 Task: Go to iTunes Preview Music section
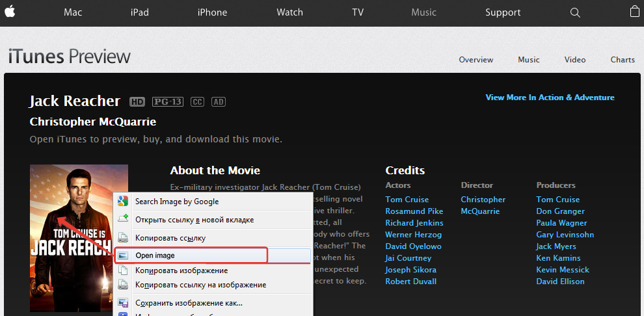coord(529,60)
